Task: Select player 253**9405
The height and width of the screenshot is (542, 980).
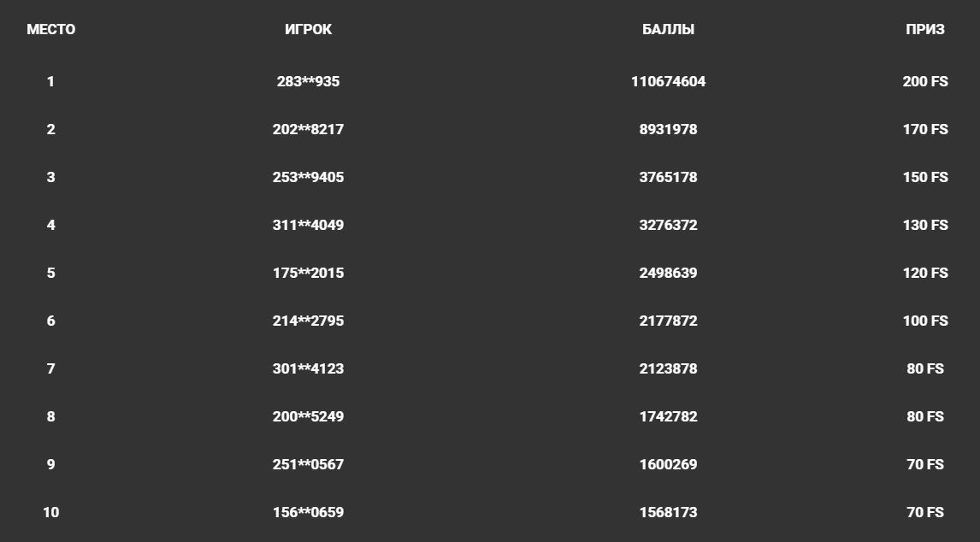Action: 308,177
